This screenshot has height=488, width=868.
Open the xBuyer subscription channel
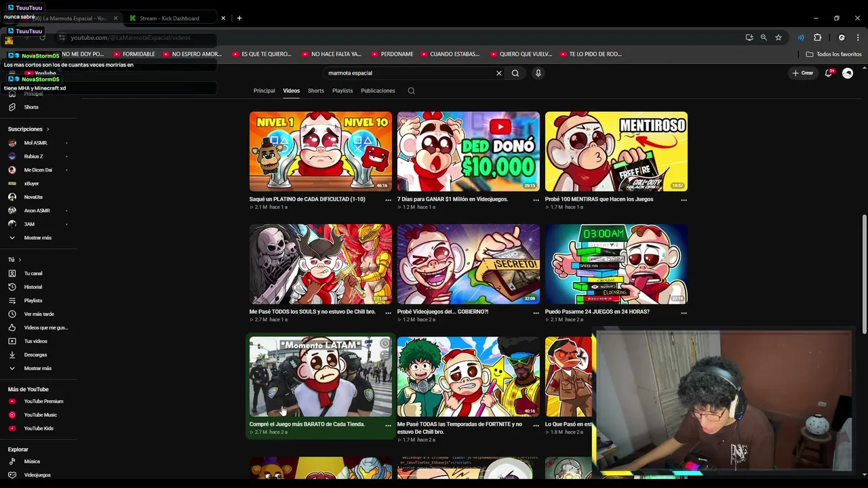coord(32,184)
